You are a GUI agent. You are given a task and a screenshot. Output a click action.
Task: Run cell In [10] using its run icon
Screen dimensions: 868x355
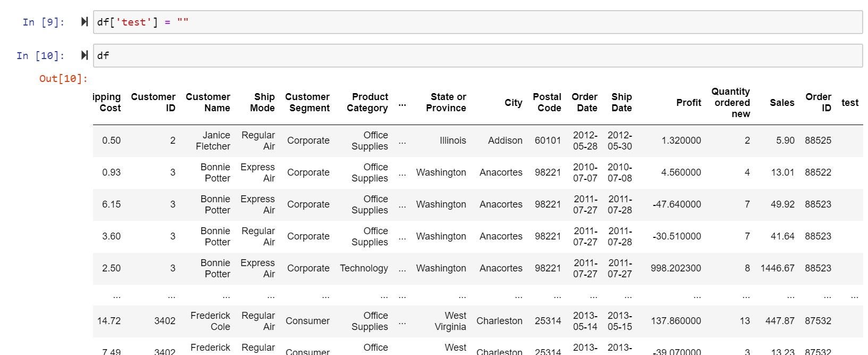pyautogui.click(x=85, y=55)
